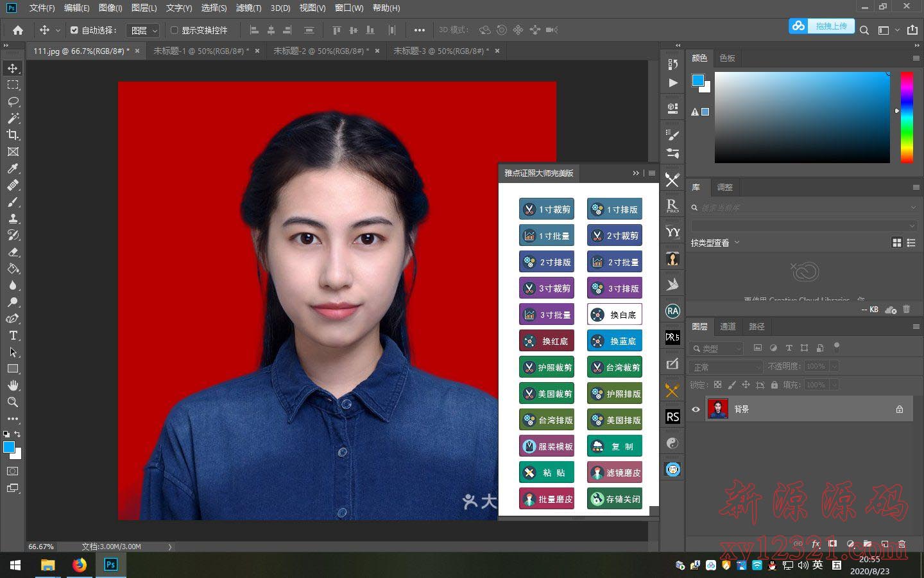Open the 填充 fill dropdown arrow
The height and width of the screenshot is (578, 924).
point(834,385)
